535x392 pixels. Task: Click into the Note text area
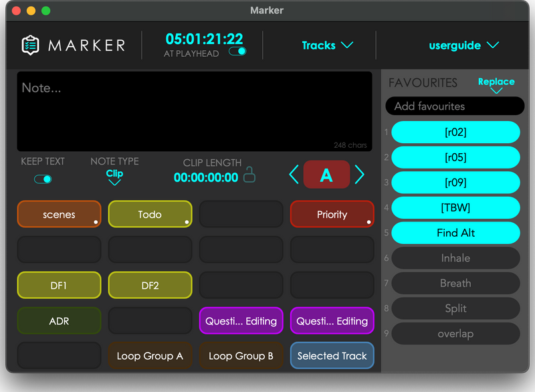coord(195,111)
